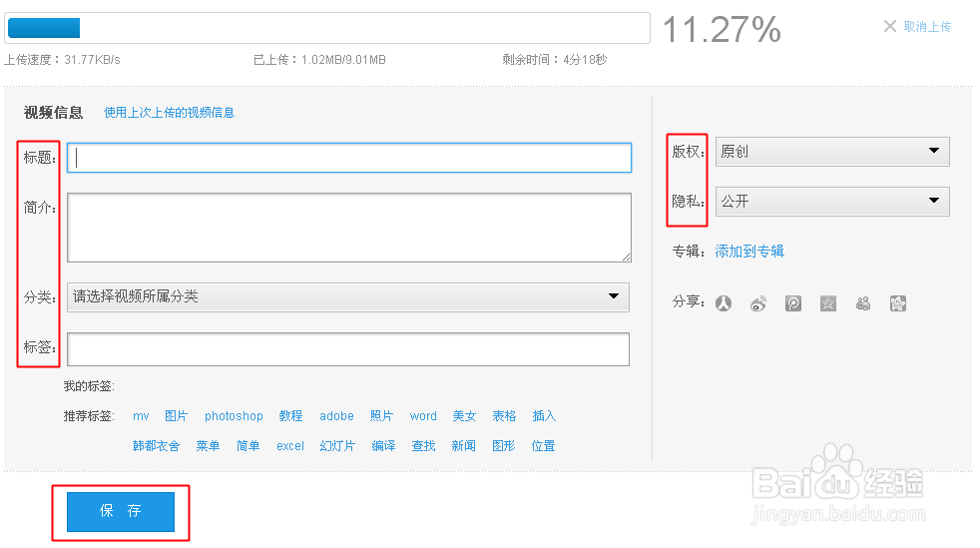This screenshot has width=980, height=548.
Task: Click the remaining time 4分18秒 text
Action: 555,60
